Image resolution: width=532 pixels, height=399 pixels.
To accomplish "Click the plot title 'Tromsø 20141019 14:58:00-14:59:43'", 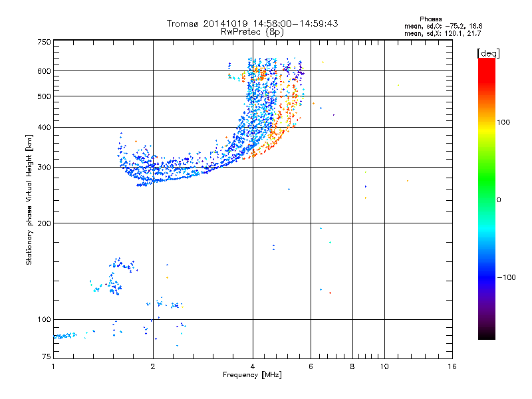I will point(253,23).
